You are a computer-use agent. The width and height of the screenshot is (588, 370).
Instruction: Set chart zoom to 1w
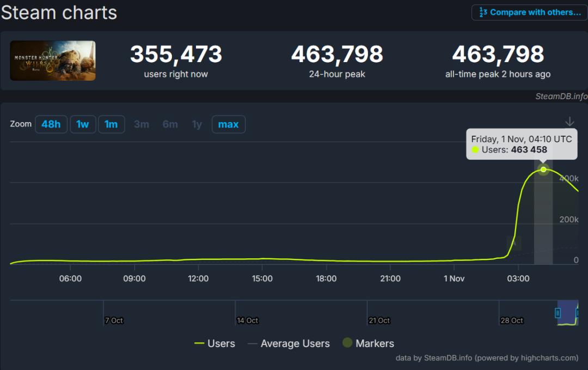point(83,124)
